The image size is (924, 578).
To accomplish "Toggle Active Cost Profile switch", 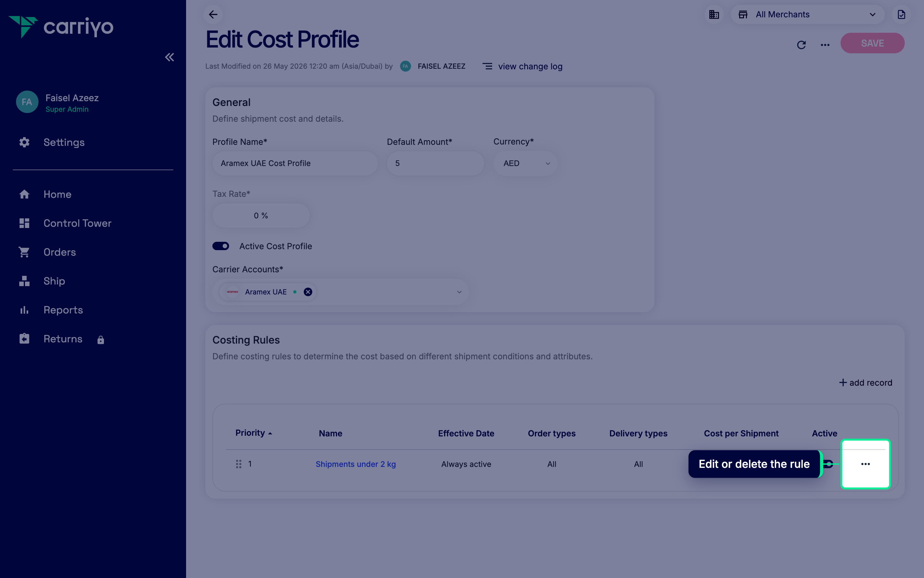I will [x=221, y=246].
